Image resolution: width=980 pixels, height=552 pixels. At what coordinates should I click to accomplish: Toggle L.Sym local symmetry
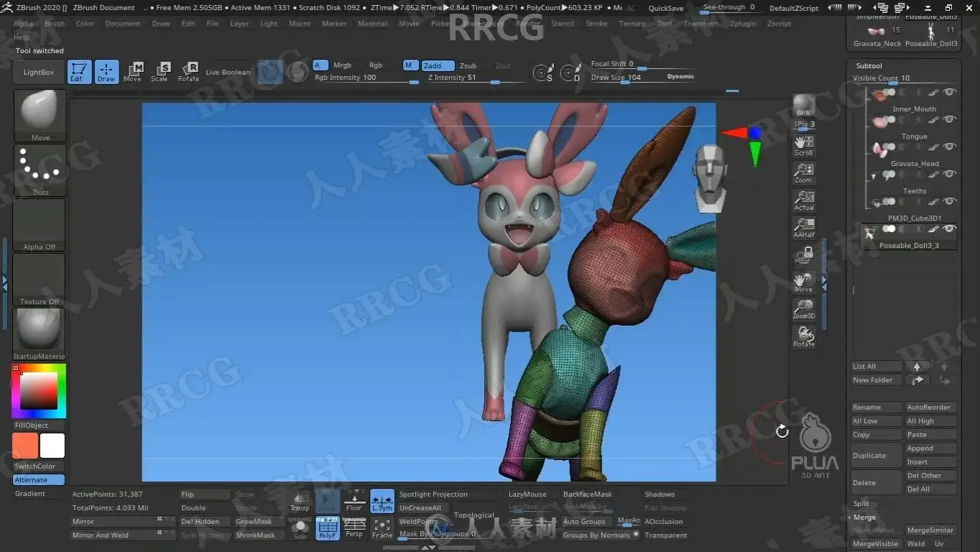tap(382, 501)
